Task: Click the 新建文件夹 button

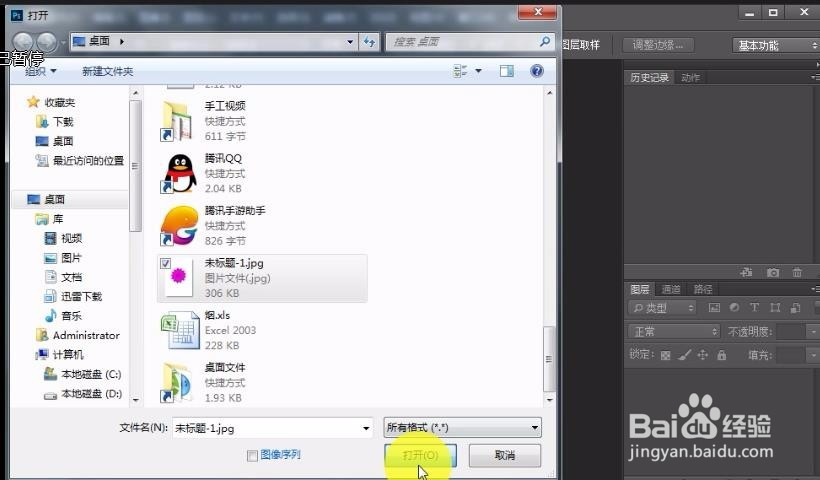Action: pos(107,71)
